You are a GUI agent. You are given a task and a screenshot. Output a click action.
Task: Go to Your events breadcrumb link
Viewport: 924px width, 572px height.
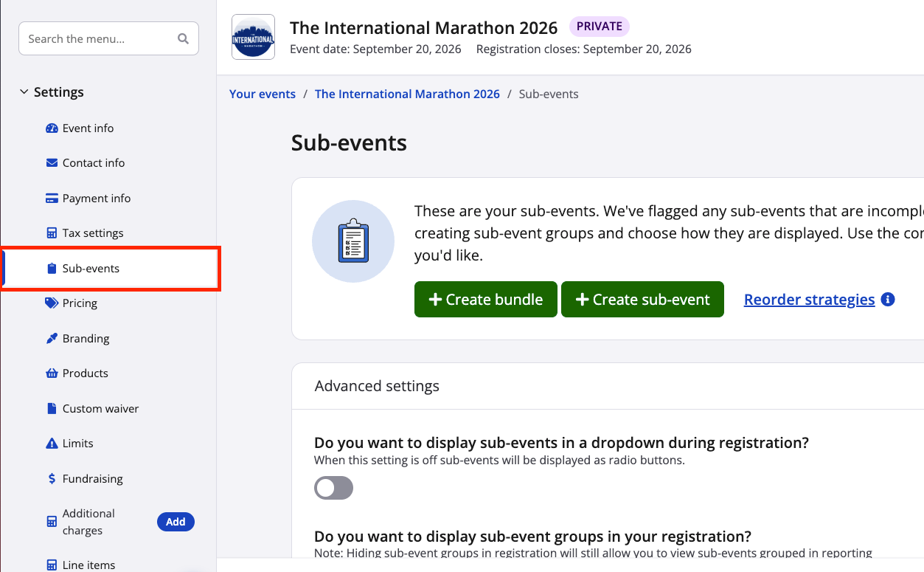[x=262, y=94]
